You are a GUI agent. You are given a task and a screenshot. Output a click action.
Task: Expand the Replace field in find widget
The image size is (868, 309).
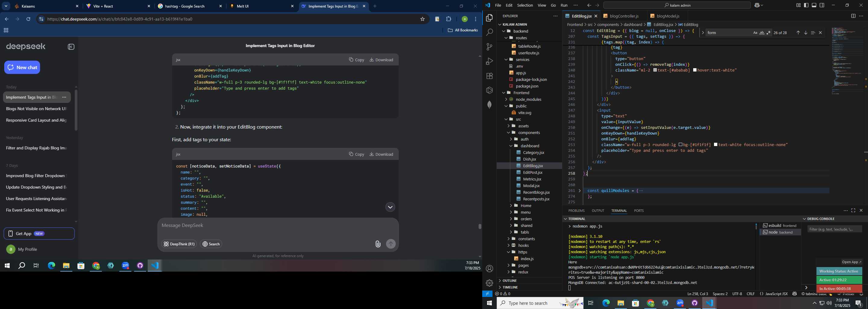coord(703,33)
